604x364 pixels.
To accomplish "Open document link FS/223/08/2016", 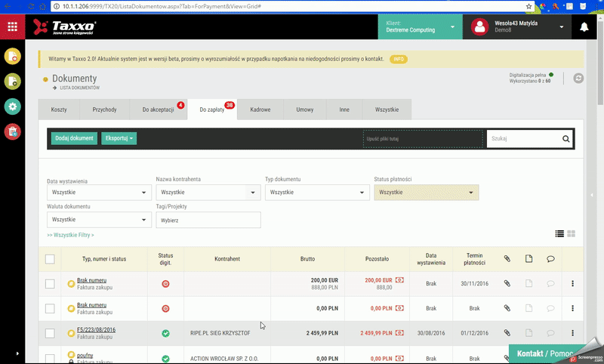I will (x=97, y=330).
